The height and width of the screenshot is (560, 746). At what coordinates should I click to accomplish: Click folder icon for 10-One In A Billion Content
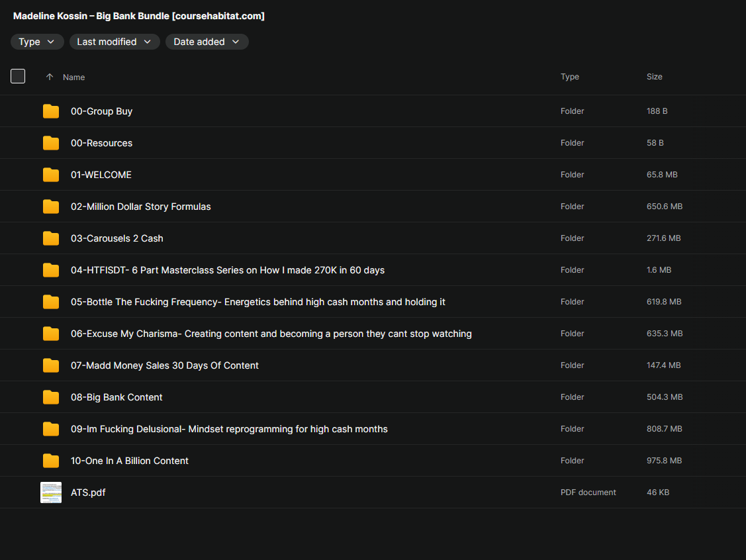pyautogui.click(x=51, y=461)
